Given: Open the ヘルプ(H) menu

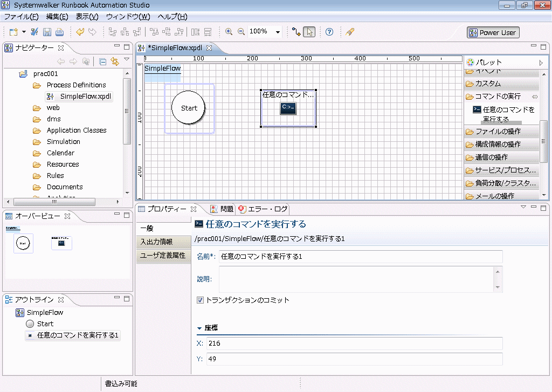Looking at the screenshot, I should tap(172, 17).
